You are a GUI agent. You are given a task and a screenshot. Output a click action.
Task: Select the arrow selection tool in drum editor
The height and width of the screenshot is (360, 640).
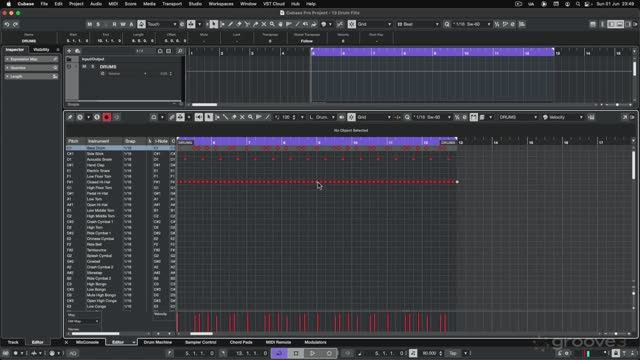point(209,118)
